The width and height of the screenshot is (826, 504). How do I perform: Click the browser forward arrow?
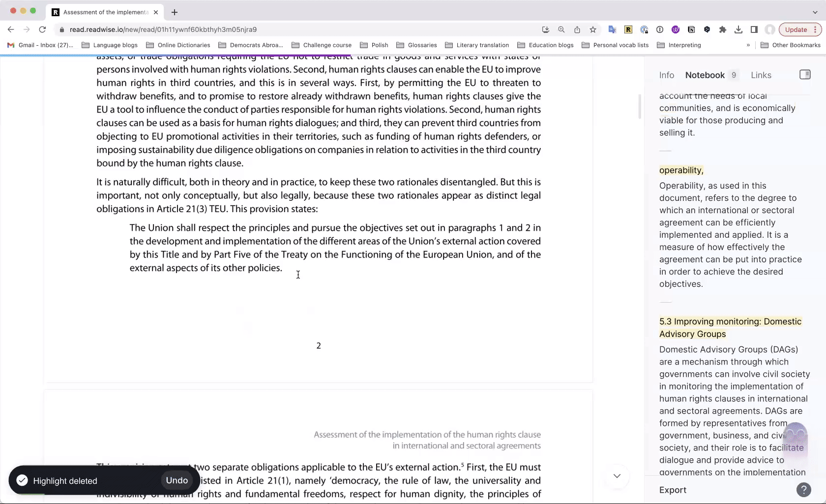pyautogui.click(x=27, y=29)
